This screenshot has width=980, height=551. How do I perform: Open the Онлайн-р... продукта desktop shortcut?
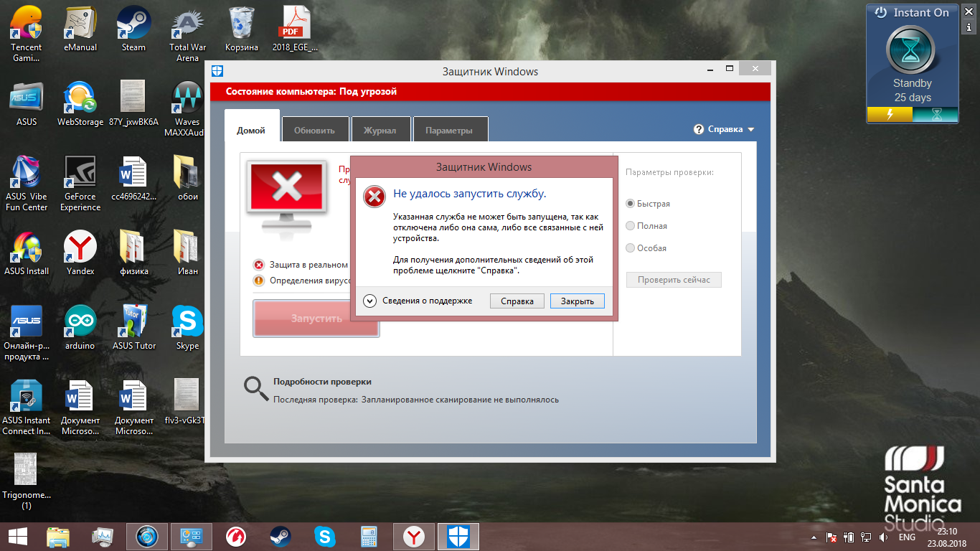tap(27, 332)
